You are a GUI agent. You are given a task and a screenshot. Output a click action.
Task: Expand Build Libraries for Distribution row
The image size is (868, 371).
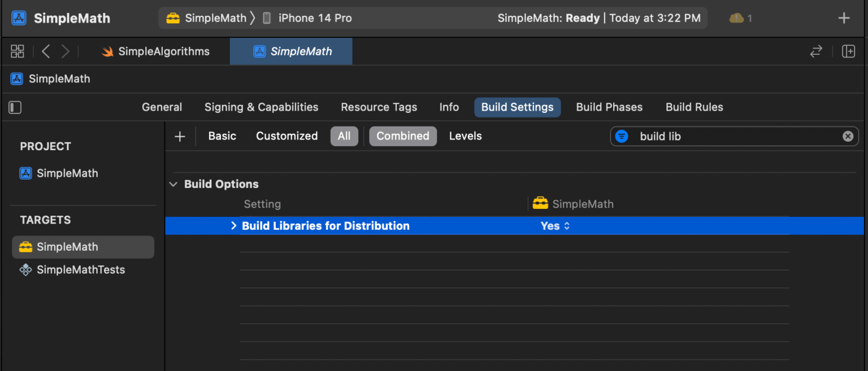233,226
